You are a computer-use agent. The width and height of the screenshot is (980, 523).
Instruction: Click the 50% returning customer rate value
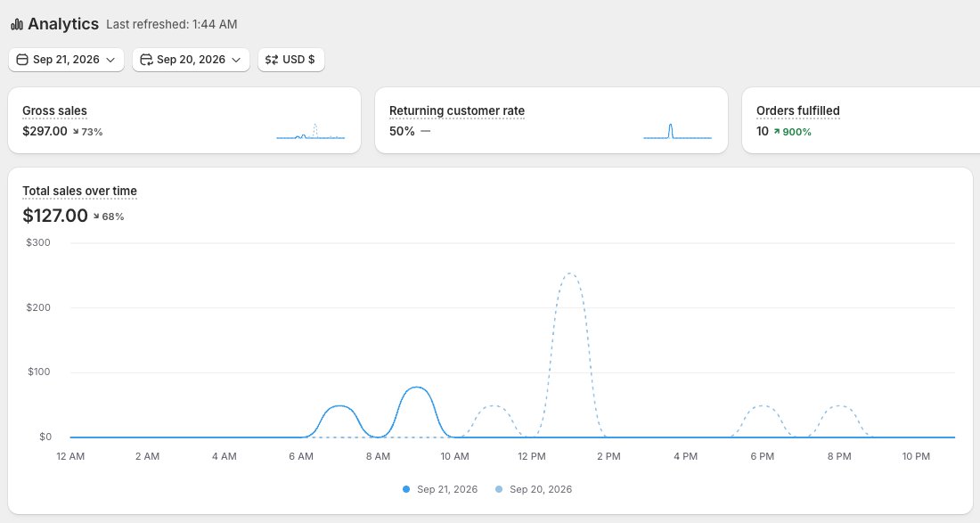coord(402,131)
